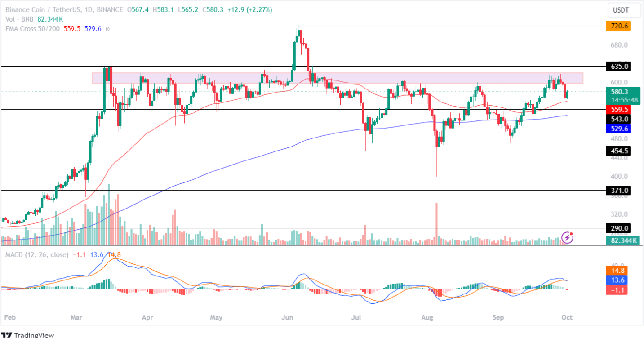Image resolution: width=644 pixels, height=338 pixels.
Task: Click the green 82.344K volume axis label
Action: coord(622,241)
